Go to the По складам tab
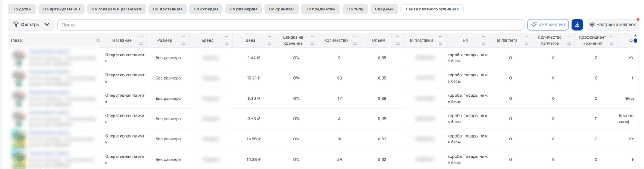The height and width of the screenshot is (169, 644). point(205,9)
